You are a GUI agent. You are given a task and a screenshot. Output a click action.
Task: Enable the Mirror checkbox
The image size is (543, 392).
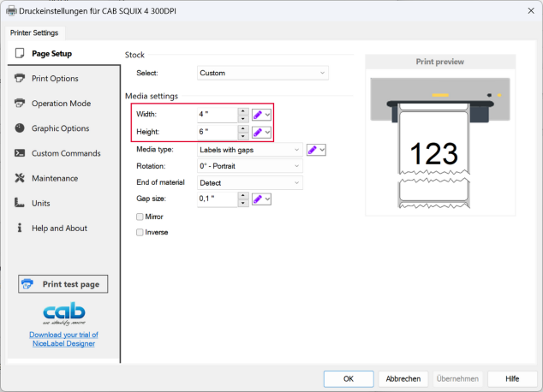click(x=140, y=217)
